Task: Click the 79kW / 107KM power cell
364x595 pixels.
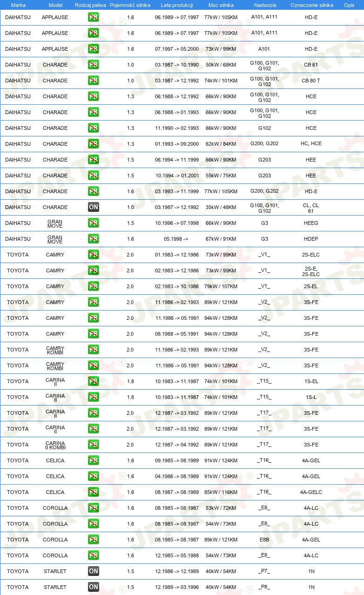Action: [221, 286]
